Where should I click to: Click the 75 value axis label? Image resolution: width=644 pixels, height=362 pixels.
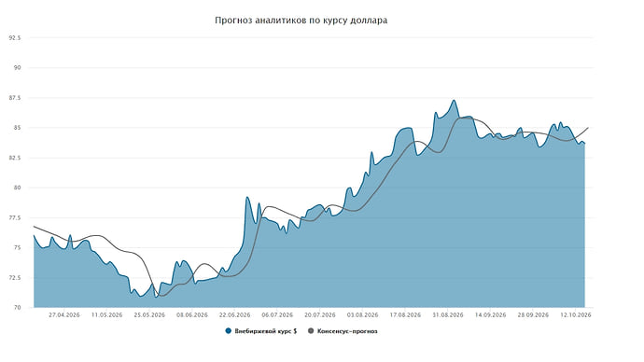point(17,247)
